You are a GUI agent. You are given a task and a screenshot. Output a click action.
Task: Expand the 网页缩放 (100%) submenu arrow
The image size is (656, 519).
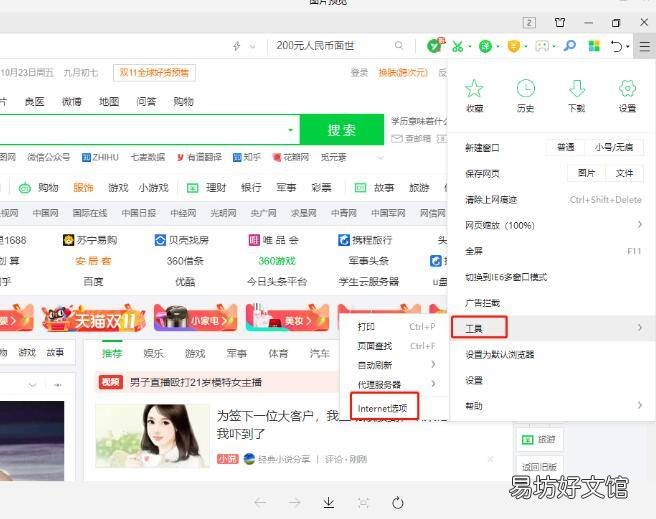click(640, 225)
